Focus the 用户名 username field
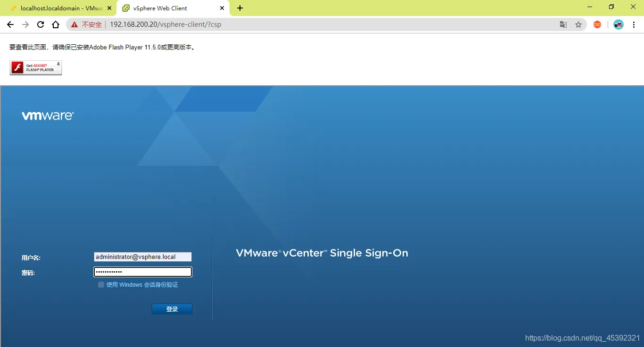 point(143,257)
